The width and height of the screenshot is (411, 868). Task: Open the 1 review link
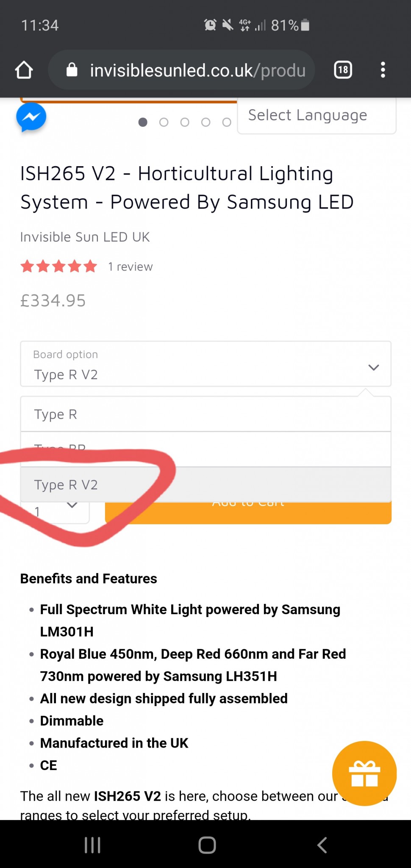[130, 267]
